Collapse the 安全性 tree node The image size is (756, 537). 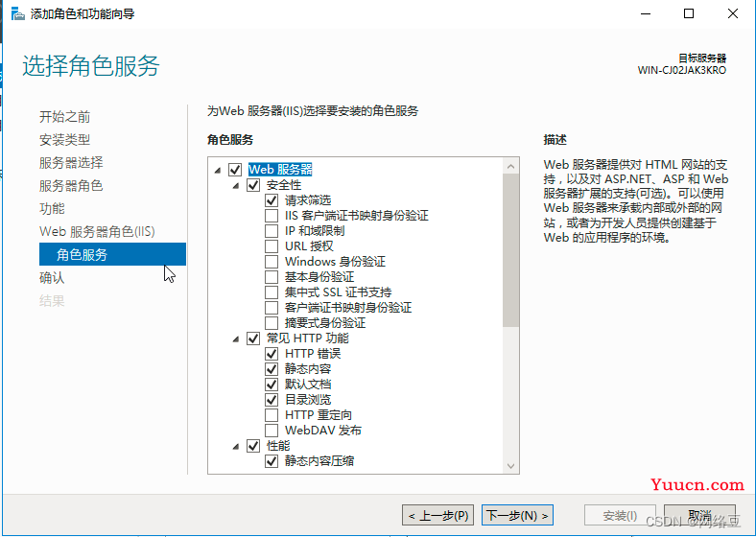(236, 186)
